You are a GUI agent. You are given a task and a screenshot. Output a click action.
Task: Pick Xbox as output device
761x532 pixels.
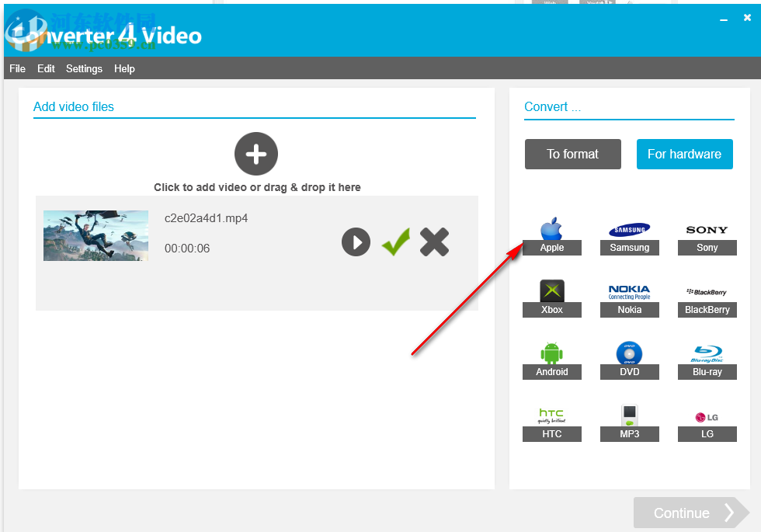pos(551,297)
